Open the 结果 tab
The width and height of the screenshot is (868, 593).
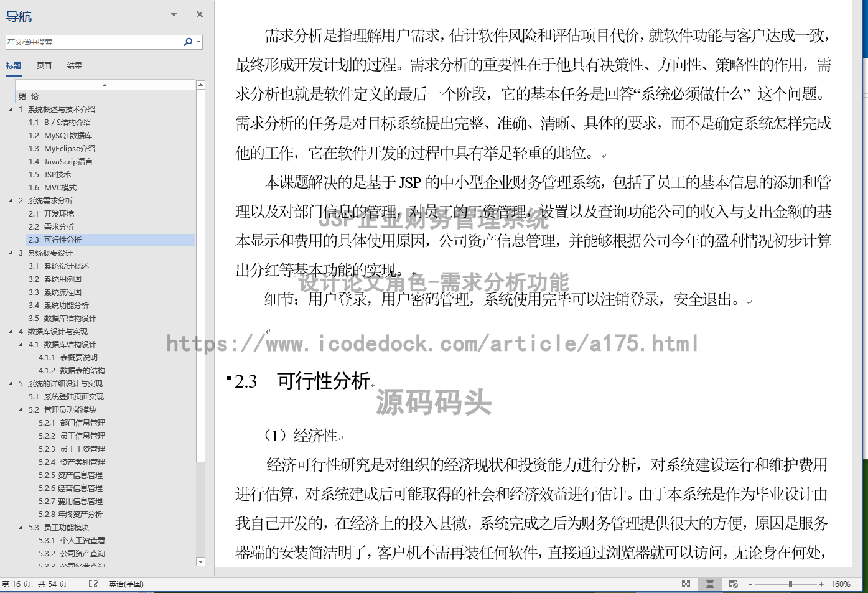click(x=74, y=65)
